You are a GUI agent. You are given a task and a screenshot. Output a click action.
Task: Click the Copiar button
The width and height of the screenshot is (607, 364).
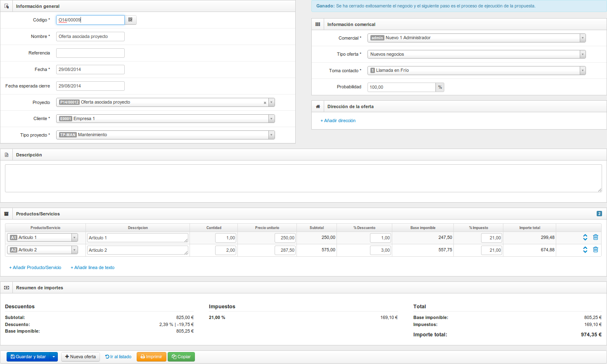[x=181, y=357]
